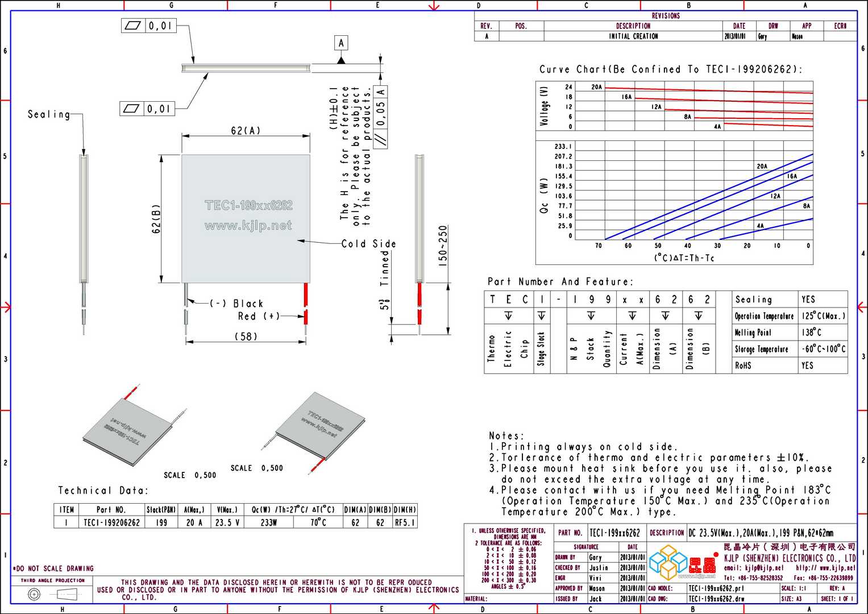Click the RF5.1 table cell

(x=405, y=522)
